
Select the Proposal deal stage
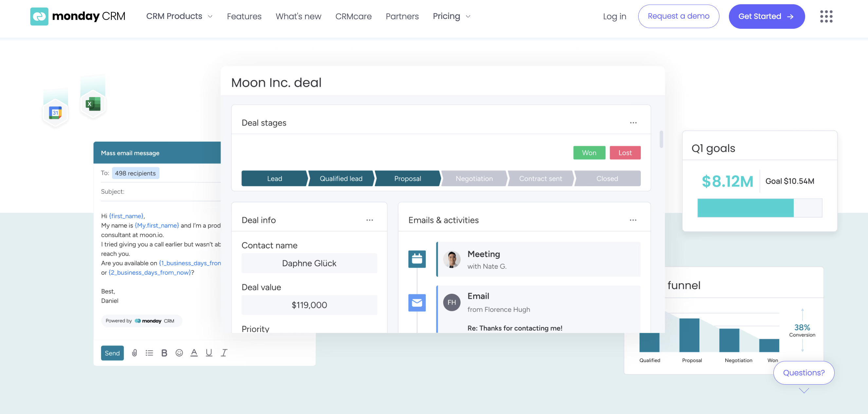click(x=407, y=179)
